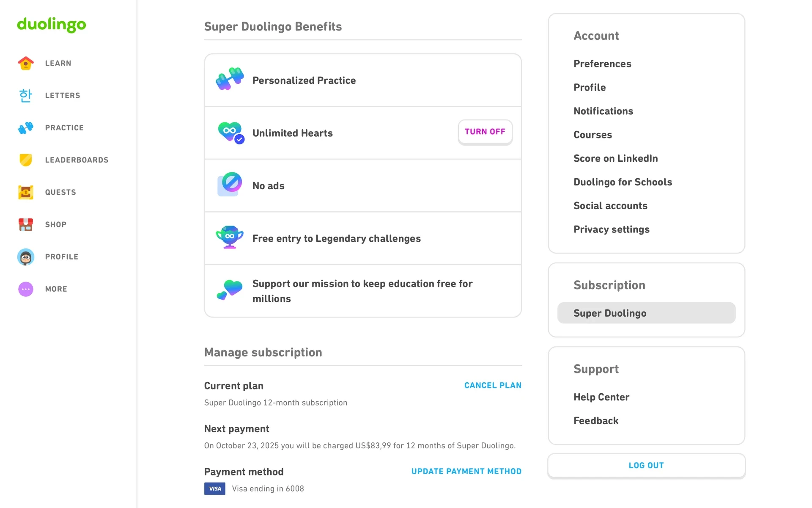Open Profile in the Account panel

pyautogui.click(x=590, y=88)
